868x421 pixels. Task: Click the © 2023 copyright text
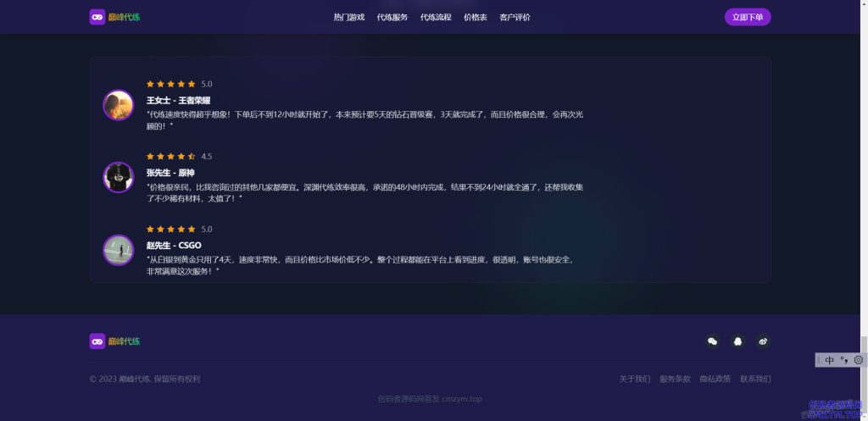point(145,379)
